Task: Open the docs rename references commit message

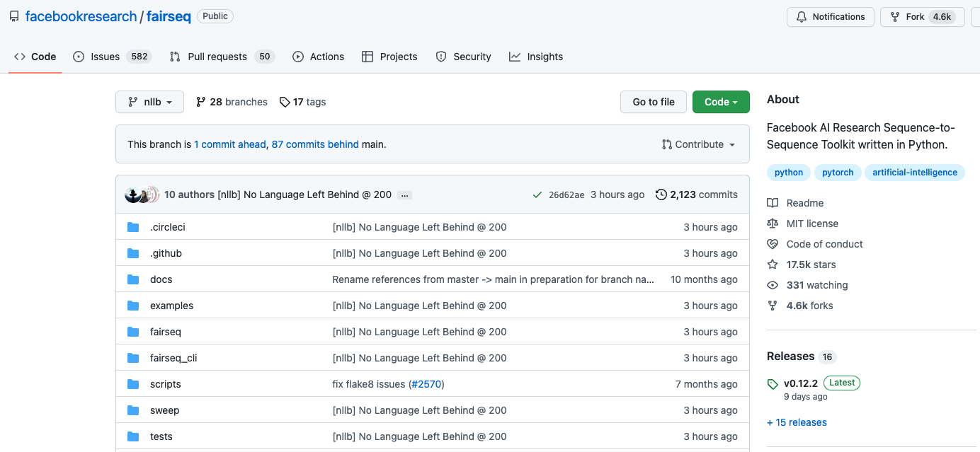Action: point(494,279)
